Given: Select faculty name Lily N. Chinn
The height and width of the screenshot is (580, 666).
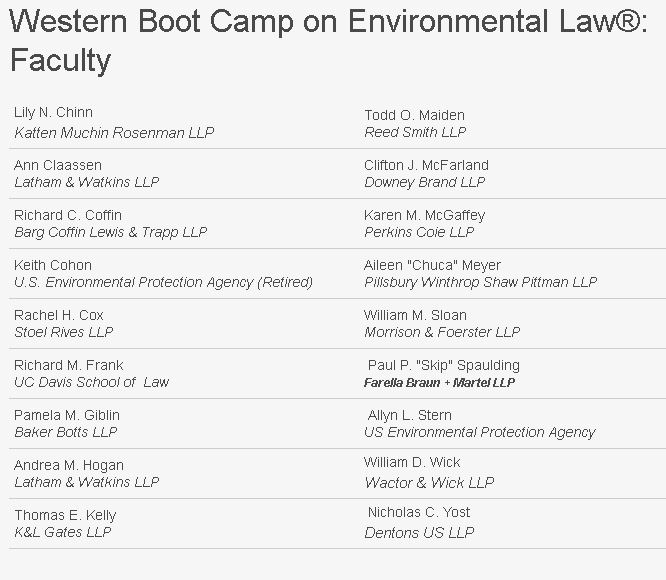Looking at the screenshot, I should 53,112.
